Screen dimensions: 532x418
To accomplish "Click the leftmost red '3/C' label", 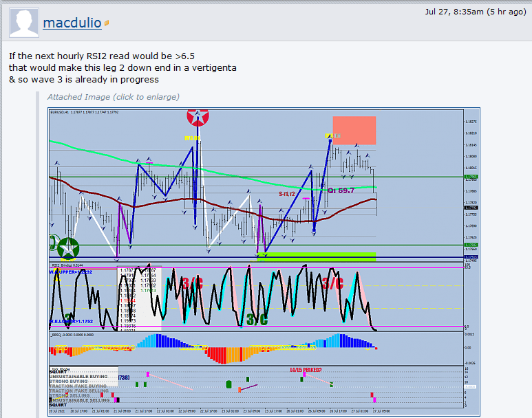I will coord(192,283).
